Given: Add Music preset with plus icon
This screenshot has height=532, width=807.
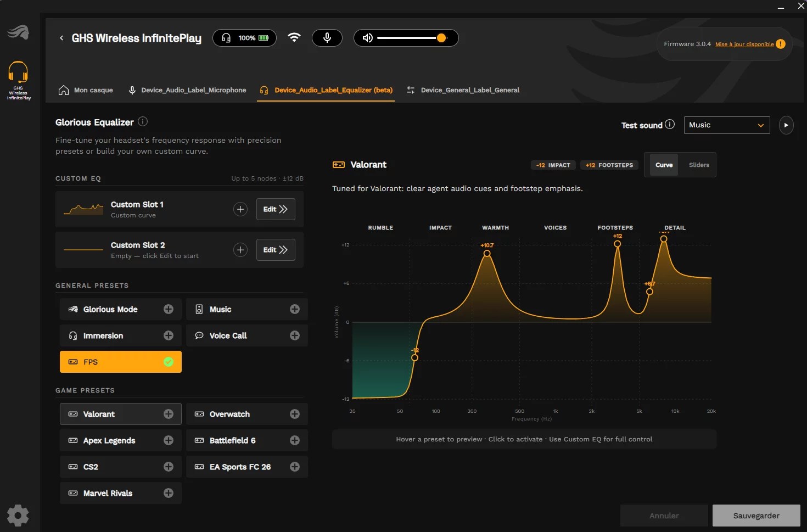Looking at the screenshot, I should click(295, 309).
